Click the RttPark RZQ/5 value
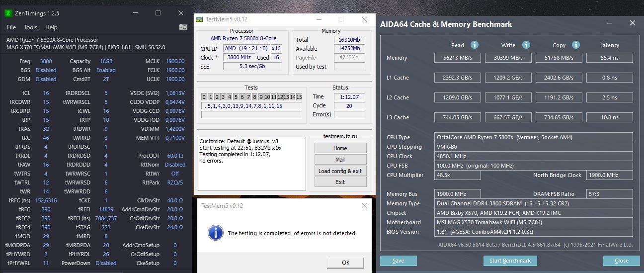The image size is (644, 273). pyautogui.click(x=175, y=182)
